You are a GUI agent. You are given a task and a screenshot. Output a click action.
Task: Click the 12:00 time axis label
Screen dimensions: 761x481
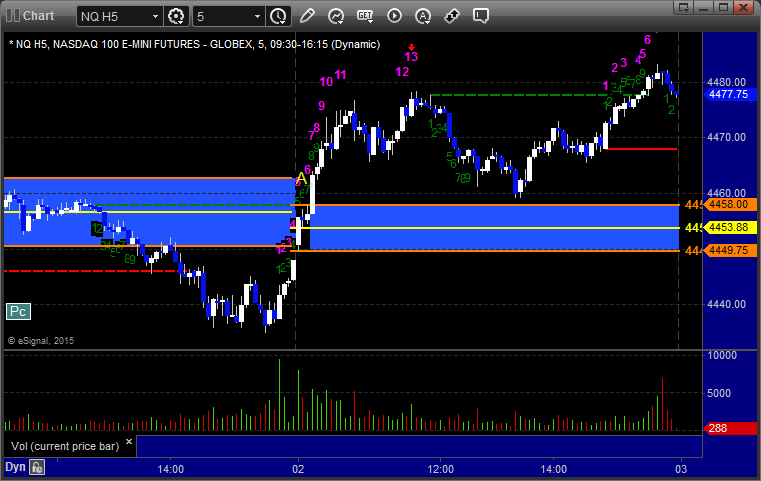[x=441, y=469]
